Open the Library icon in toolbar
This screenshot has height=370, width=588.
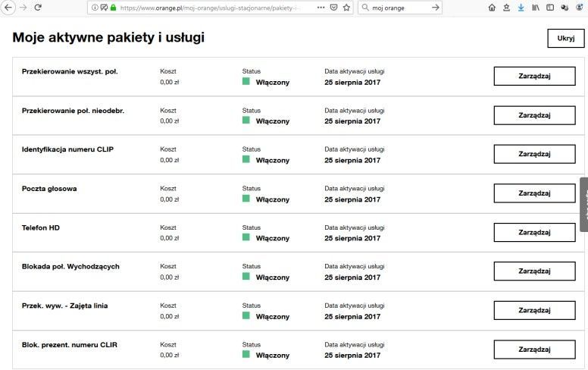click(535, 8)
